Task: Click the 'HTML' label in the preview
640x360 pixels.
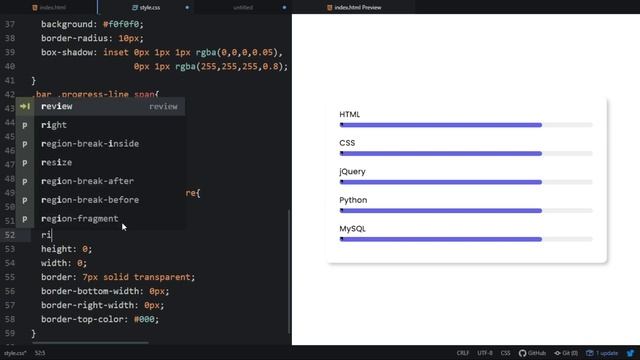Action: (350, 114)
